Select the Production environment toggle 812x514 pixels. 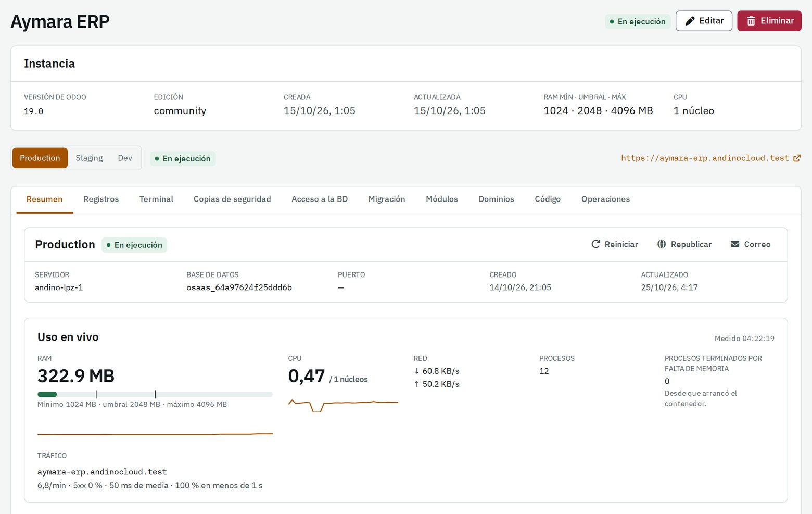[x=40, y=158]
